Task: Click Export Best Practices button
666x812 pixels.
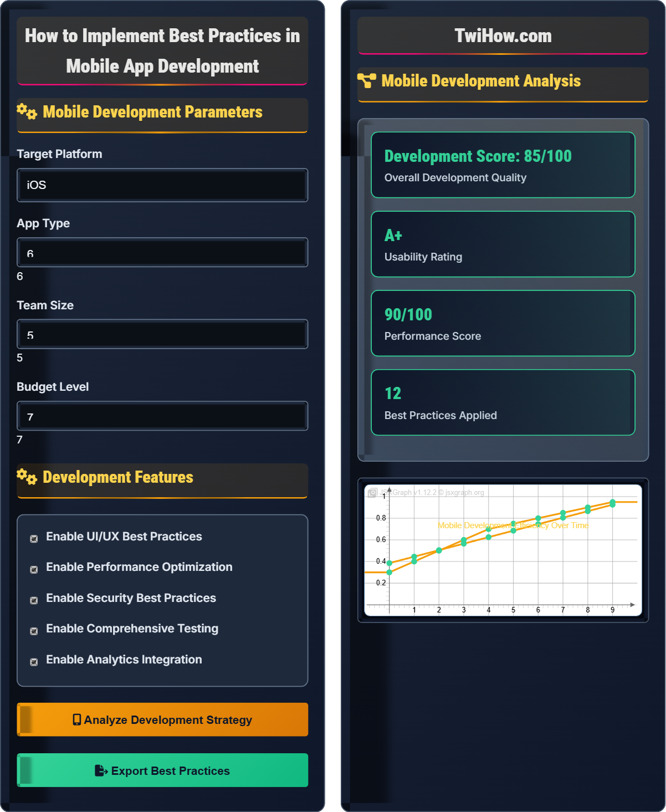Action: click(x=162, y=770)
